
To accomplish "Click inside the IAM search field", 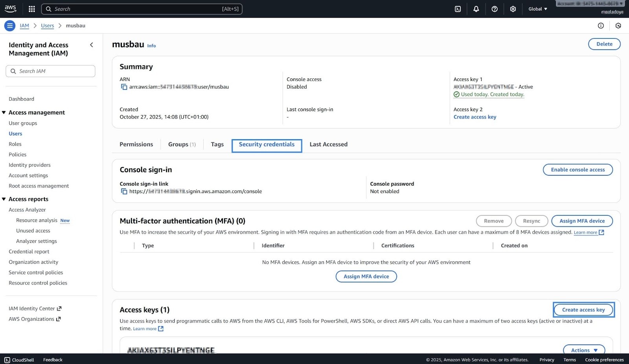I will click(50, 71).
